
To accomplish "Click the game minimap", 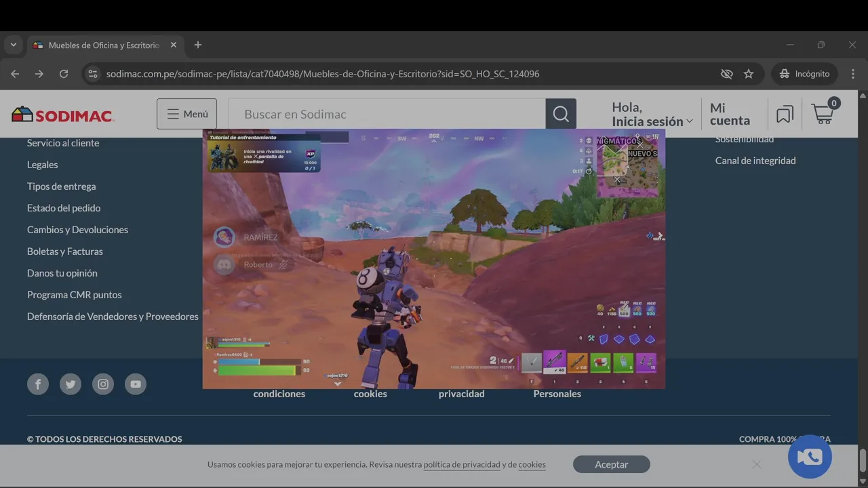I will 627,167.
